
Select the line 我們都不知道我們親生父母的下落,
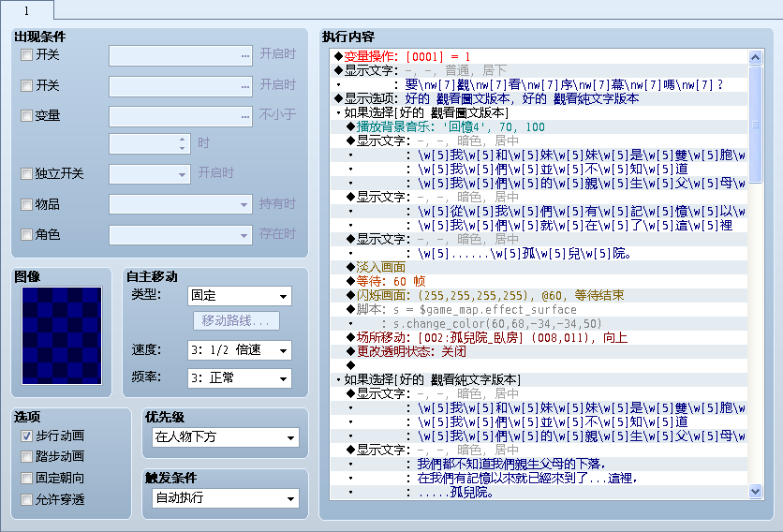click(539, 464)
